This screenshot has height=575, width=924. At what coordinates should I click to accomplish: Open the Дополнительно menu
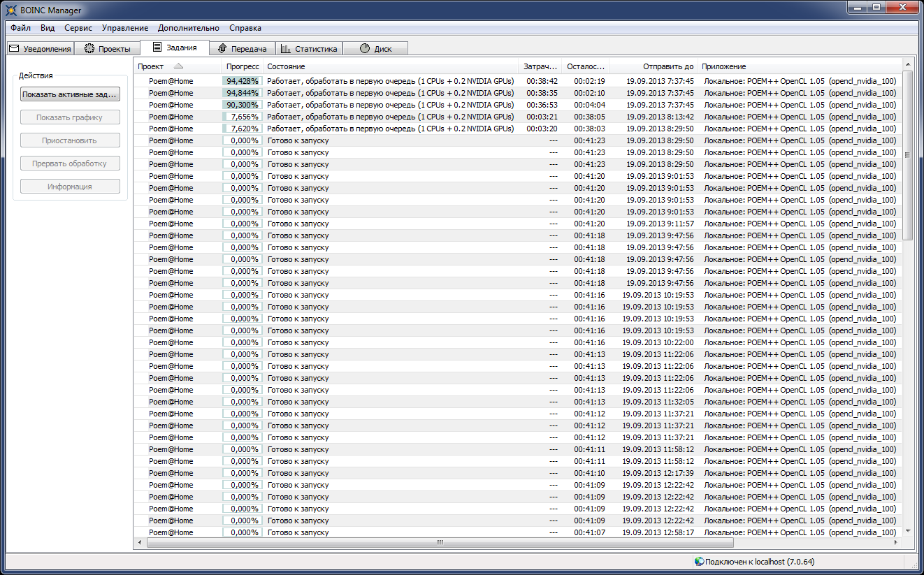(189, 28)
